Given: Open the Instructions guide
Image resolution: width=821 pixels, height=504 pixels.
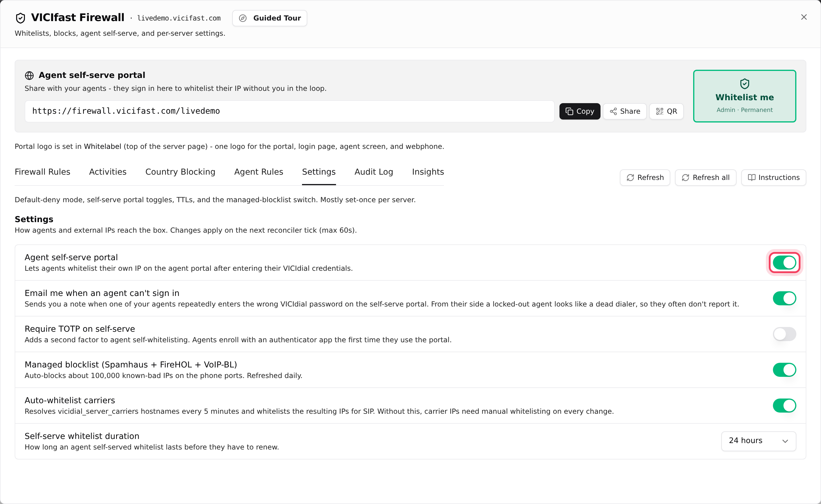Looking at the screenshot, I should point(773,177).
